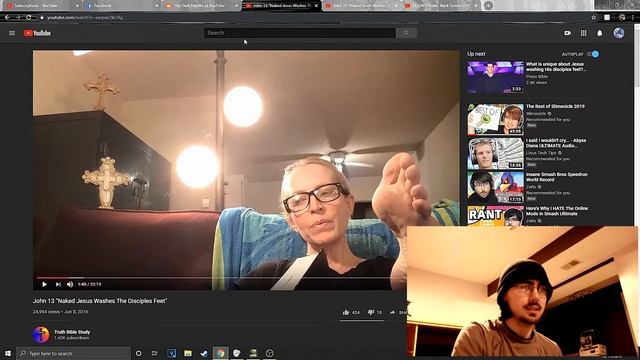Image resolution: width=640 pixels, height=360 pixels.
Task: Open 'I said I wouldn't cry' video title
Action: (556, 143)
